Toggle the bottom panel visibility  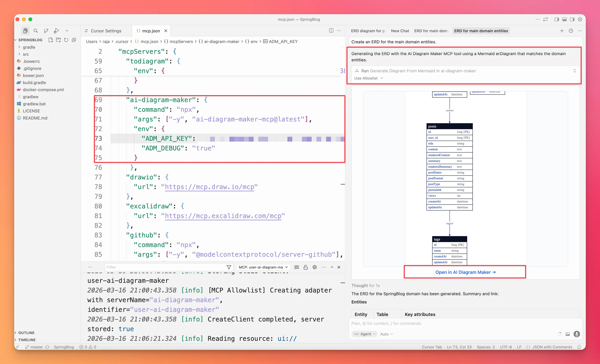[564, 19]
